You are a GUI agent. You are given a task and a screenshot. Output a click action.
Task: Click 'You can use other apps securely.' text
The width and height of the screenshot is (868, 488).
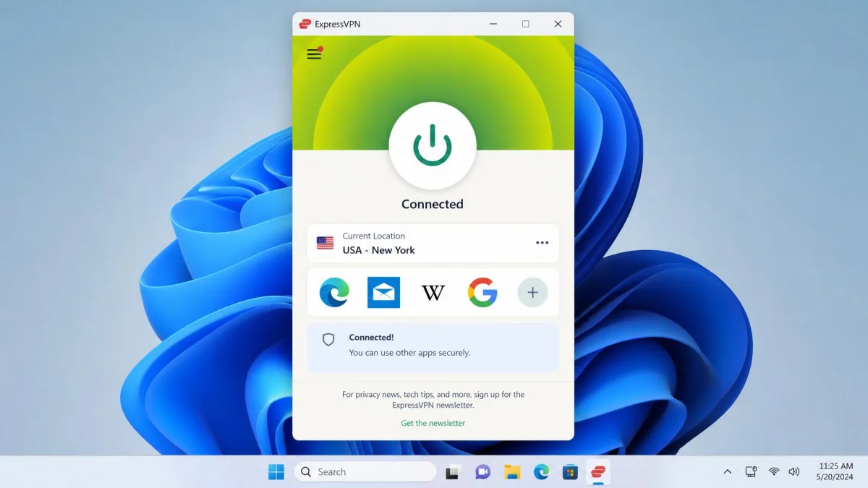(409, 353)
